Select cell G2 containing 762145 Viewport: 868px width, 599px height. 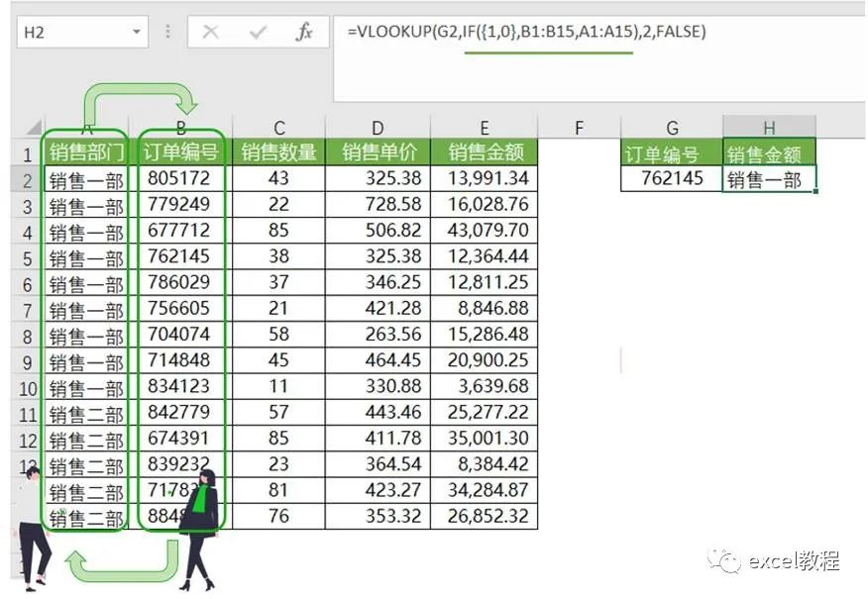(x=672, y=178)
